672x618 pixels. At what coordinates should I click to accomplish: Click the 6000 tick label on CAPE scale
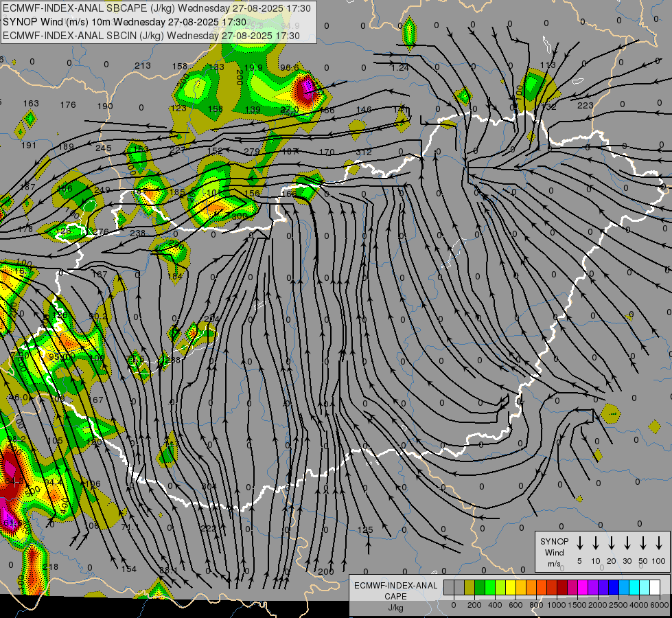pos(660,605)
